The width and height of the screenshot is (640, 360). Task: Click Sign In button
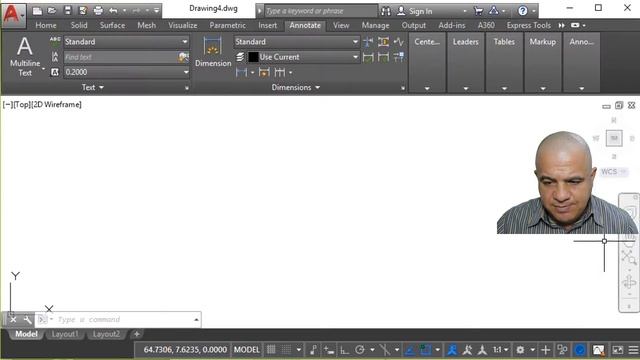tap(415, 11)
